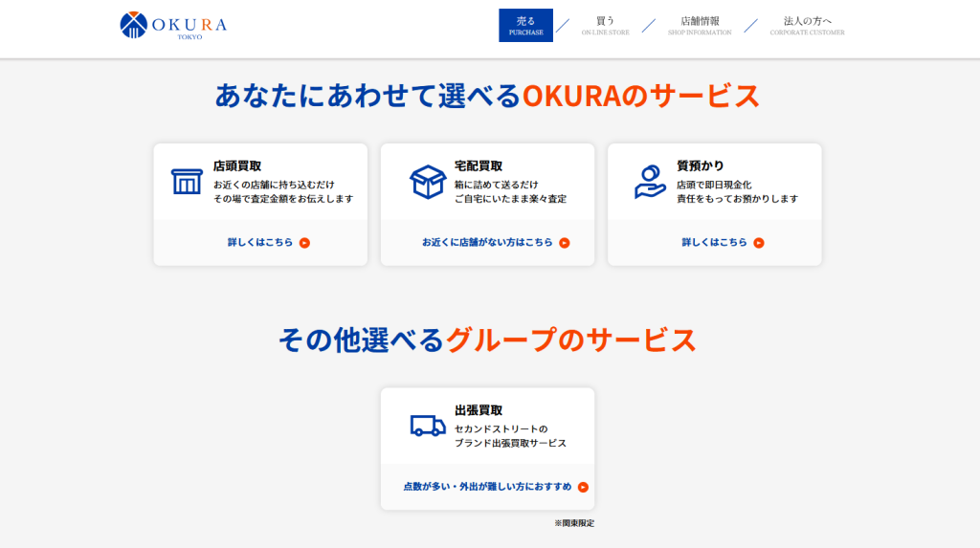
Task: Click the text 責任をもってお預かりします
Action: pyautogui.click(x=738, y=199)
